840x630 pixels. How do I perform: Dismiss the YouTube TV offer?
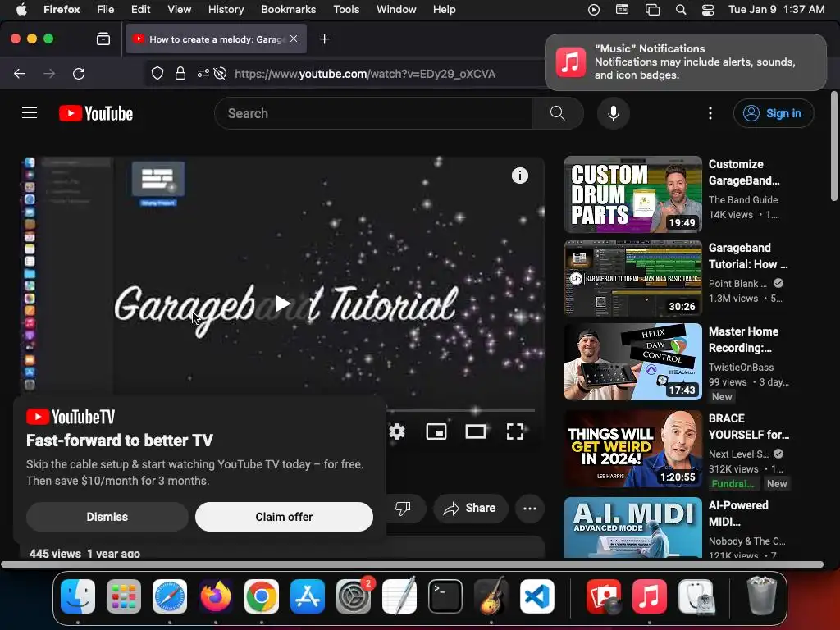[107, 517]
